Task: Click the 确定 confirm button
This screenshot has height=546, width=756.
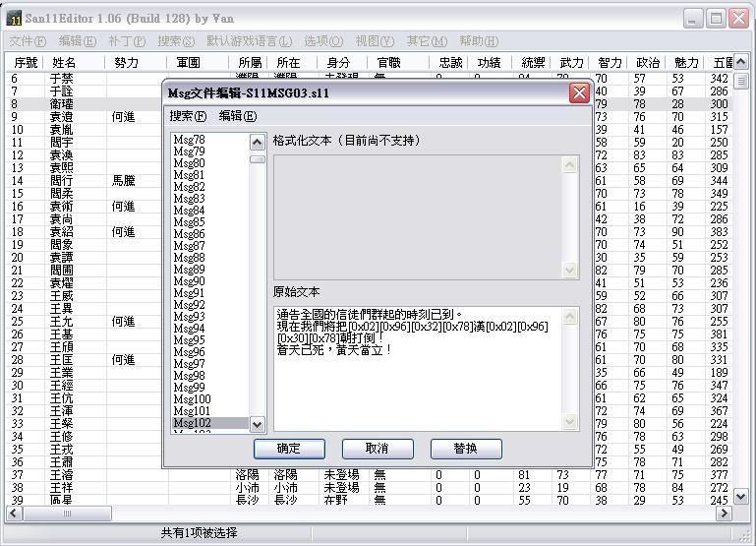Action: [x=289, y=449]
